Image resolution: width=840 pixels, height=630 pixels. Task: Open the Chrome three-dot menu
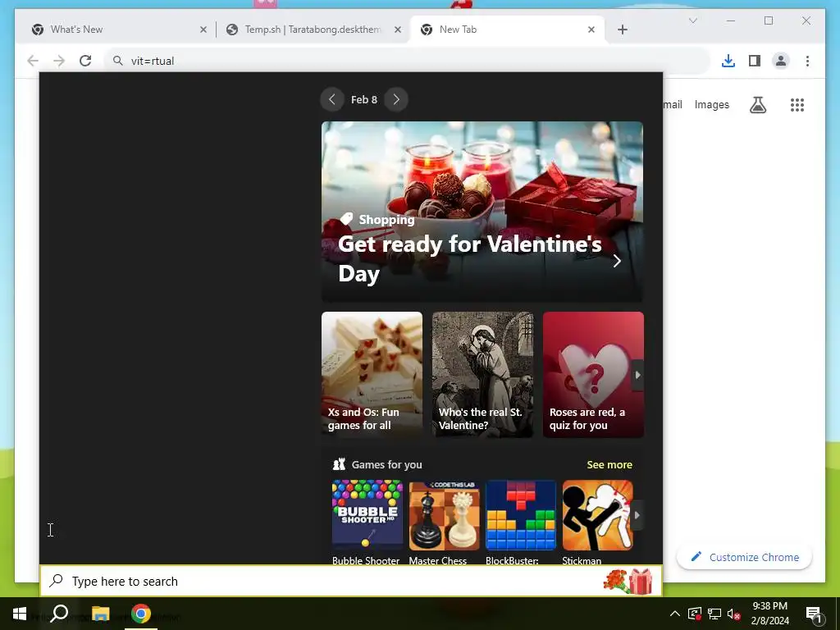pyautogui.click(x=807, y=61)
